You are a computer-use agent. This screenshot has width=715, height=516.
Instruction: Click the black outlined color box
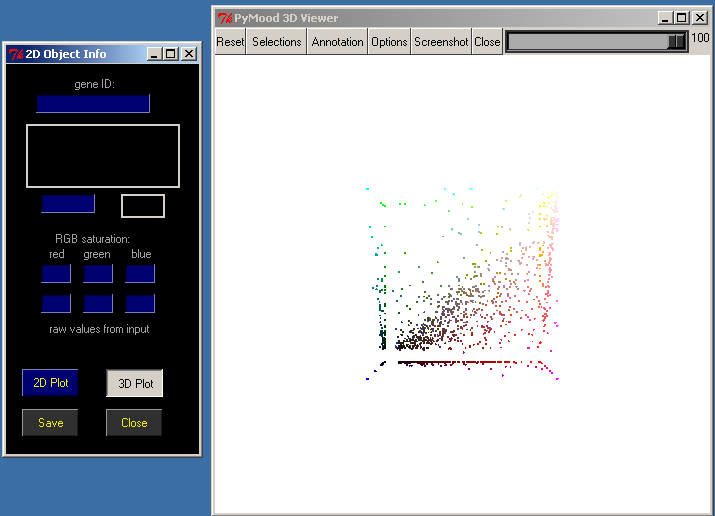point(143,206)
